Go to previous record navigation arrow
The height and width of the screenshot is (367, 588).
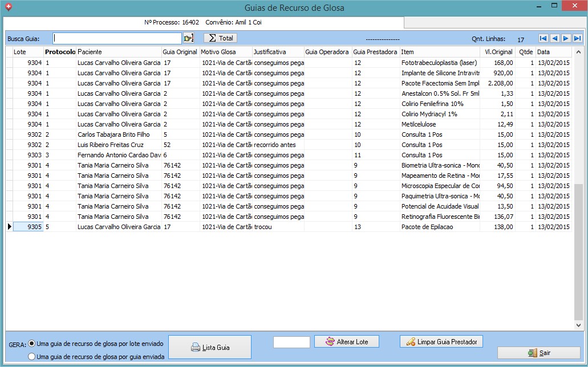click(554, 38)
